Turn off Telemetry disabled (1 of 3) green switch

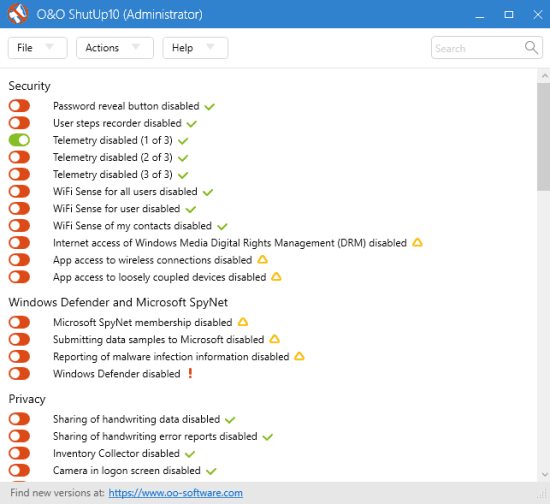pos(19,140)
